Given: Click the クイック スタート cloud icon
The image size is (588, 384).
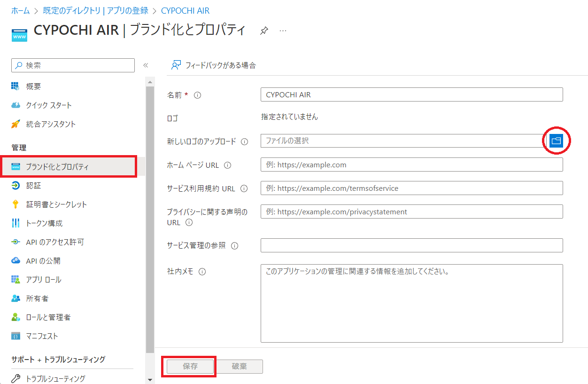Looking at the screenshot, I should pos(16,105).
